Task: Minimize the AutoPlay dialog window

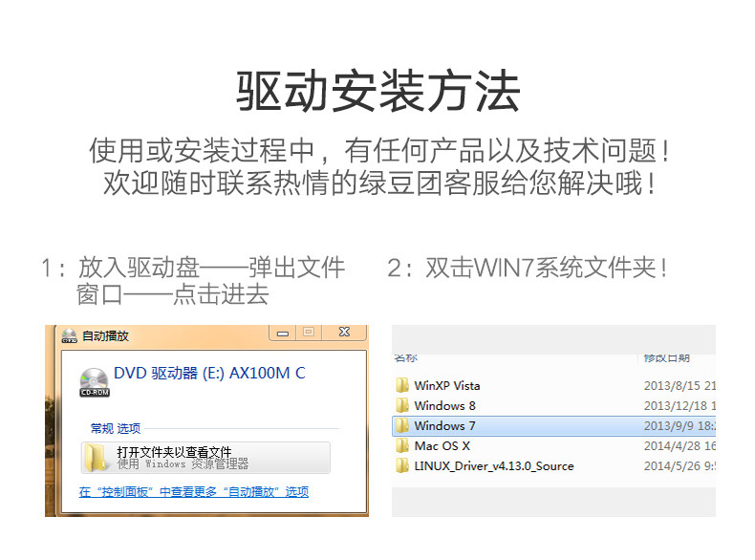Action: point(283,333)
